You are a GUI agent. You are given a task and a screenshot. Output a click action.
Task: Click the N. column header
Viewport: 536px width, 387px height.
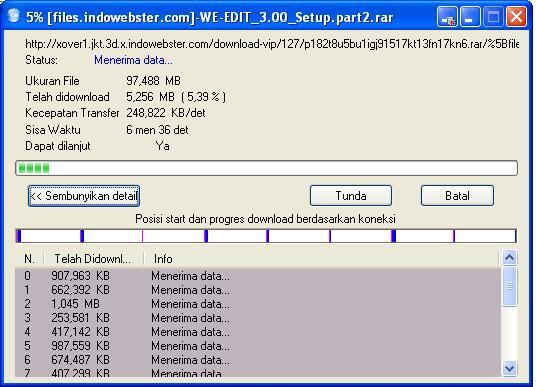[x=29, y=259]
